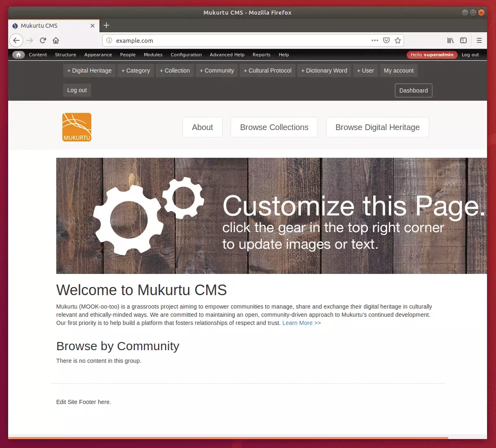The image size is (496, 448).
Task: Close the Mukurtu CMS tab
Action: pos(93,26)
